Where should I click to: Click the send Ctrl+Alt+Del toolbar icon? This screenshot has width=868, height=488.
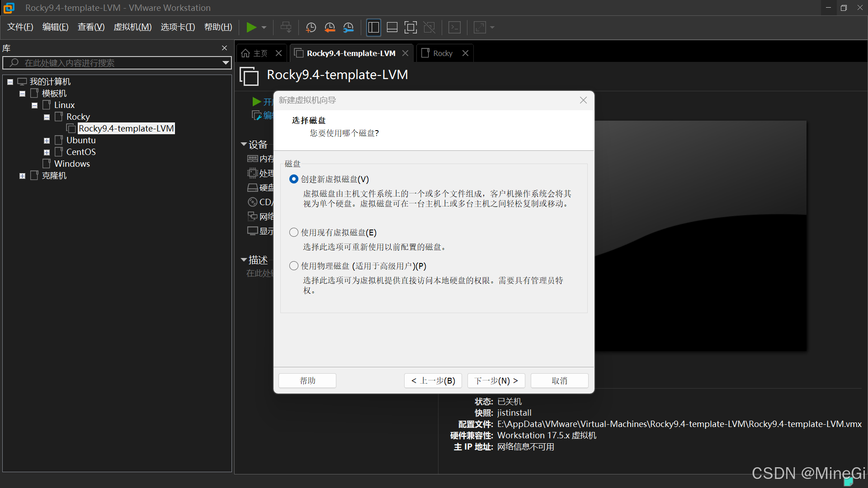point(286,28)
